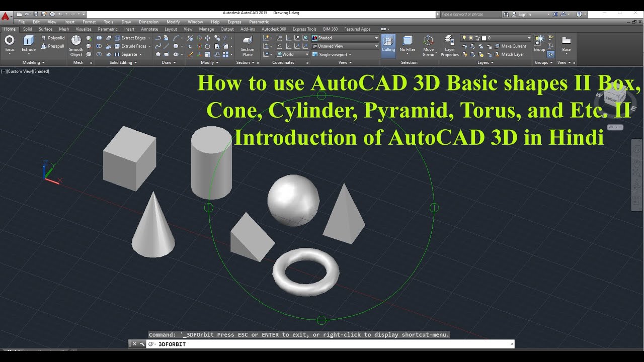Click the Undo arrow in quick access toolbar
This screenshot has height=362, width=644.
pos(60,14)
